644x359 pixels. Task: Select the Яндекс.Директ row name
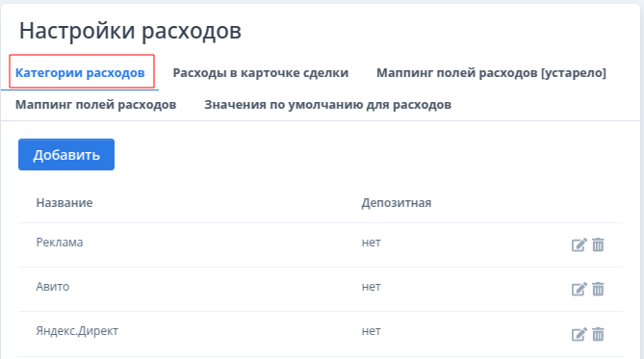(x=77, y=331)
